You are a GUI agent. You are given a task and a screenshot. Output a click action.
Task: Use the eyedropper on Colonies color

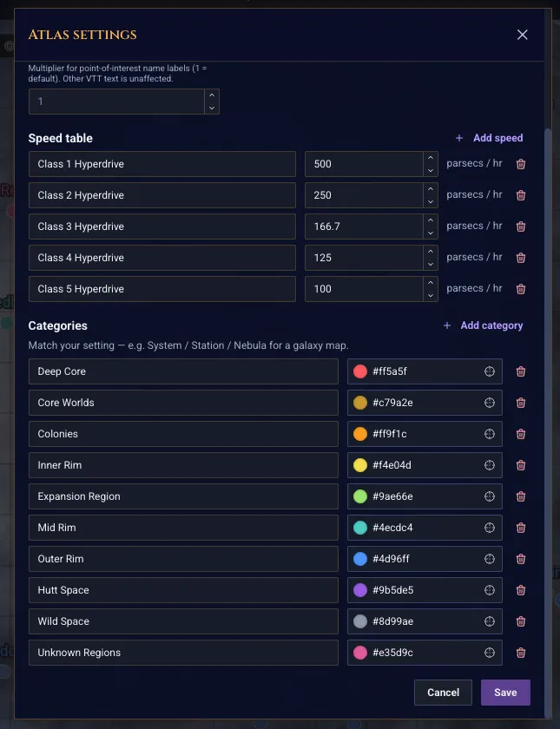point(490,434)
